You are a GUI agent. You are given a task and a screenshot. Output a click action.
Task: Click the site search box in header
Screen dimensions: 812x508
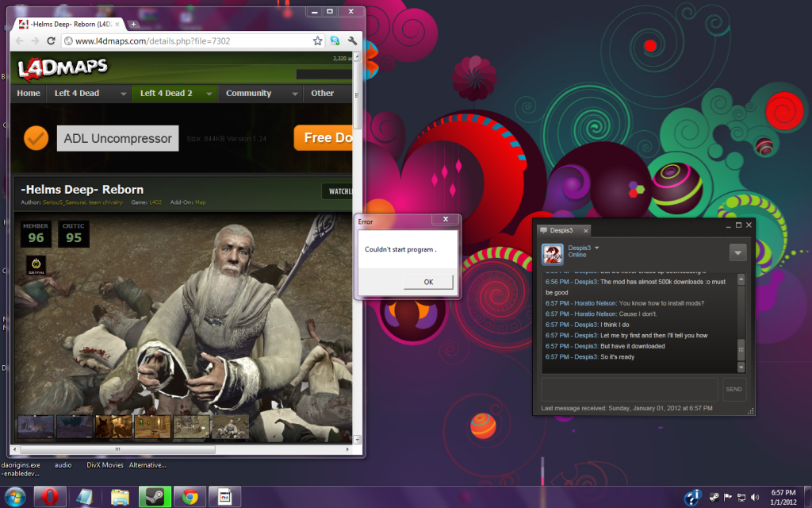324,75
